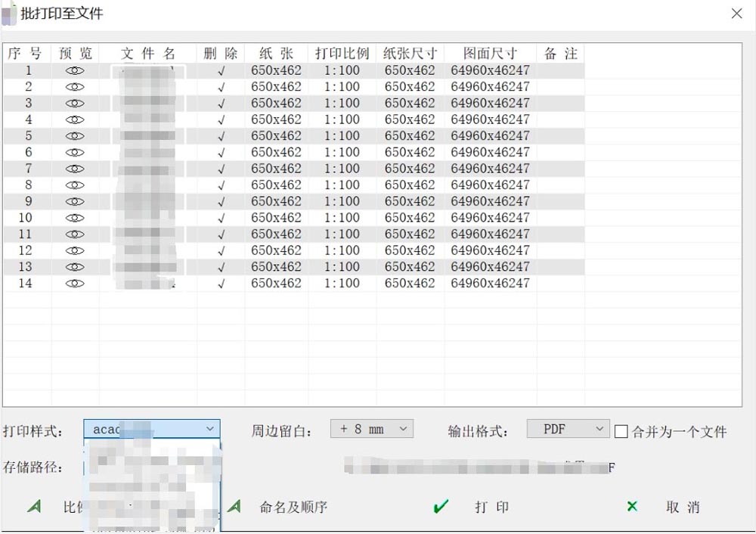The height and width of the screenshot is (534, 756).
Task: Open the 周边留白 margin dropdown
Action: coord(404,429)
